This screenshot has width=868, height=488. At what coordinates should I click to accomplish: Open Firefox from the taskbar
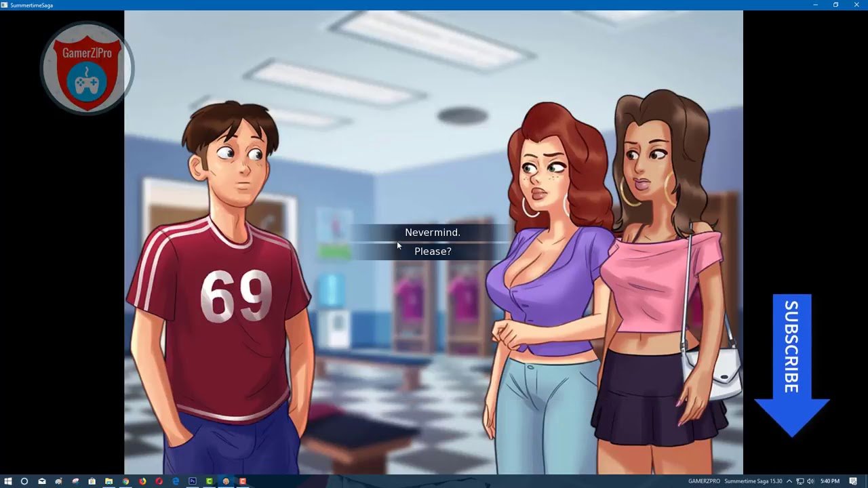coord(142,481)
